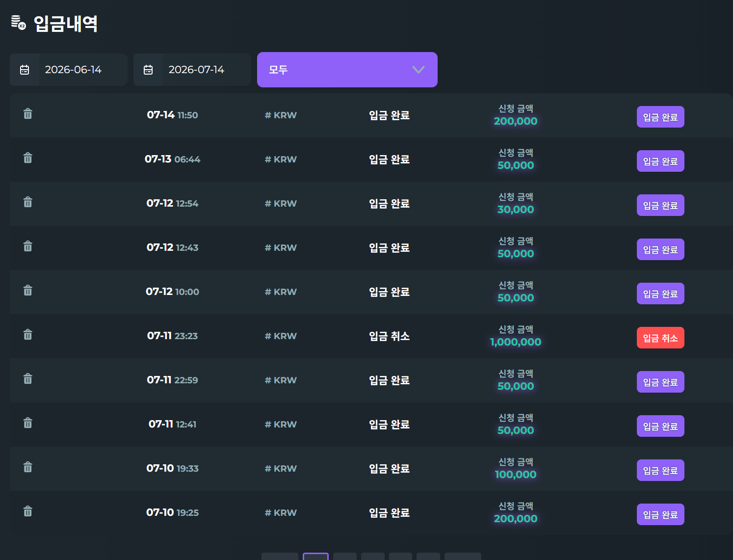Click 입금 완료 button on 07-13 06:44 row
The height and width of the screenshot is (560, 733).
pos(660,161)
